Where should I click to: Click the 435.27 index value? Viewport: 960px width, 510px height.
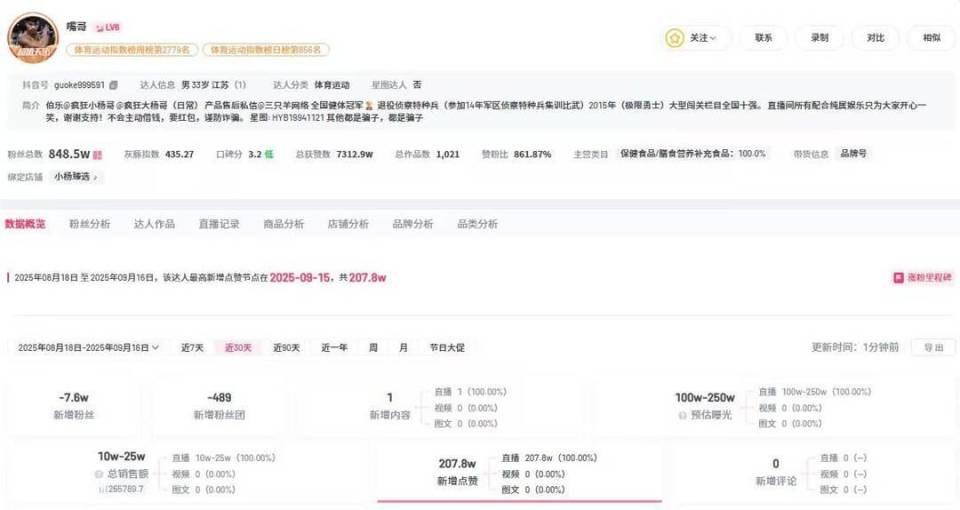pos(179,154)
